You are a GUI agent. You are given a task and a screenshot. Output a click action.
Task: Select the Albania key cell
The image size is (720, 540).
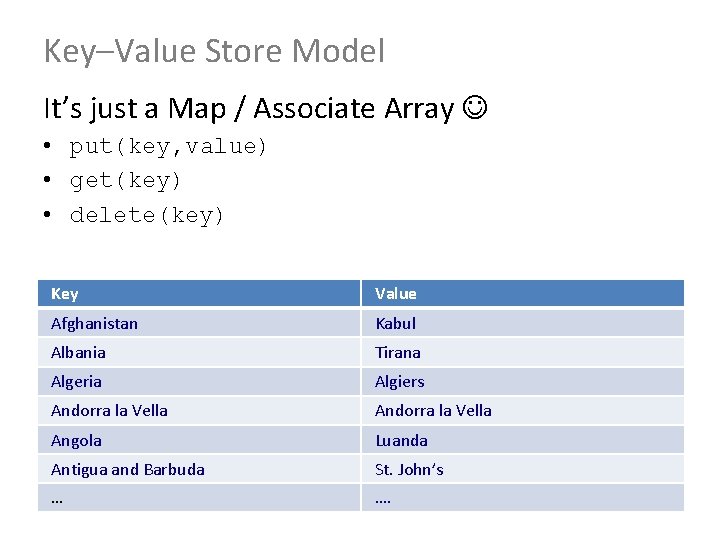coord(78,352)
